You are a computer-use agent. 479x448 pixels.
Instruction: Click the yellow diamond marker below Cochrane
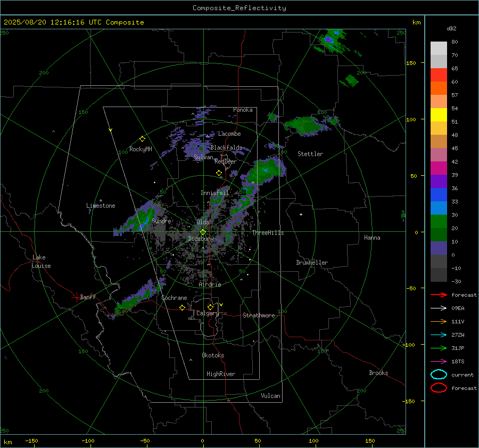[183, 307]
